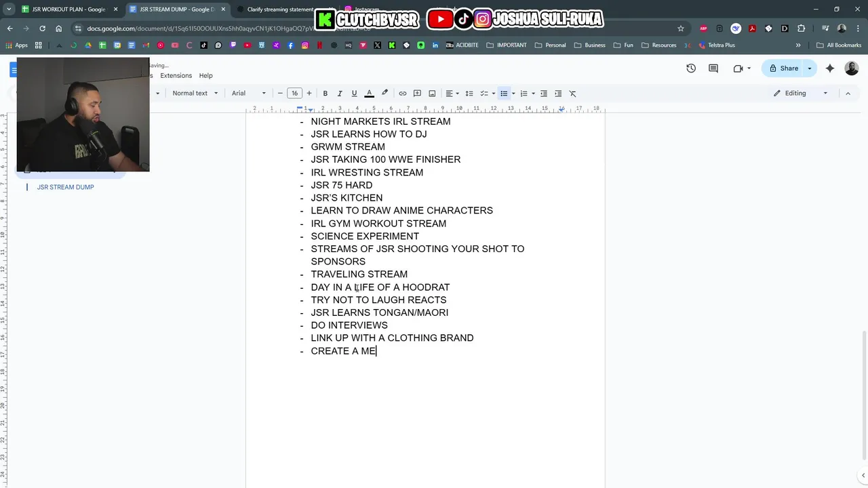Image resolution: width=868 pixels, height=488 pixels.
Task: Reload the page
Action: tap(43, 28)
